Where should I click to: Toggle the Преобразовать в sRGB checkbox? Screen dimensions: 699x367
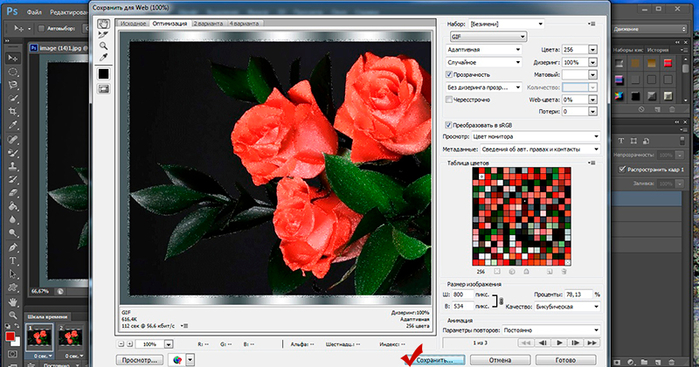point(448,125)
